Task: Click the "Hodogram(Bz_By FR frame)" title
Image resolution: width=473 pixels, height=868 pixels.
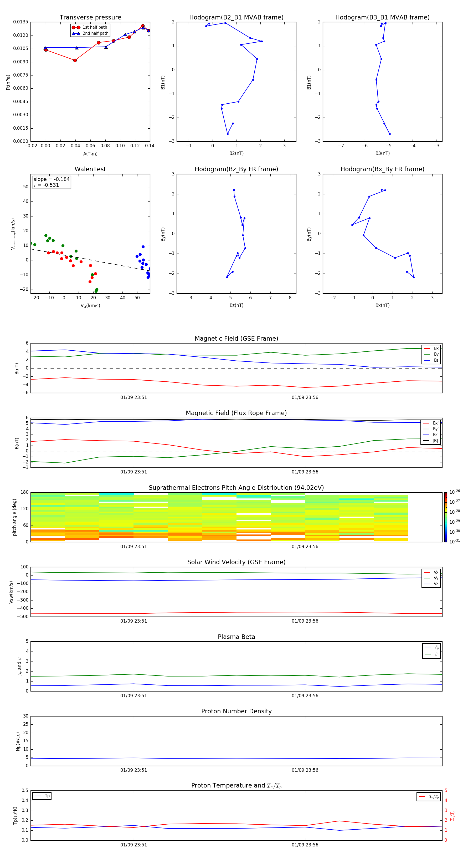Action: coord(236,169)
